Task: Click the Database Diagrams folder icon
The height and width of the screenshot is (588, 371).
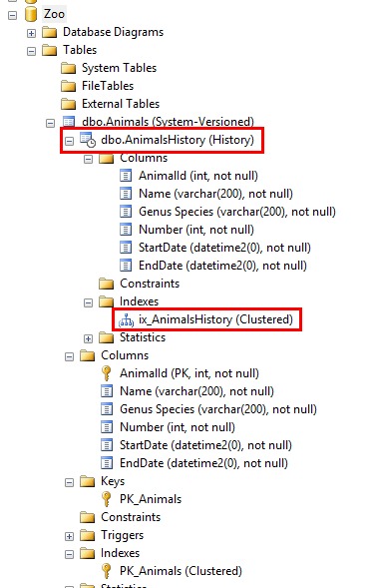Action: click(x=49, y=32)
